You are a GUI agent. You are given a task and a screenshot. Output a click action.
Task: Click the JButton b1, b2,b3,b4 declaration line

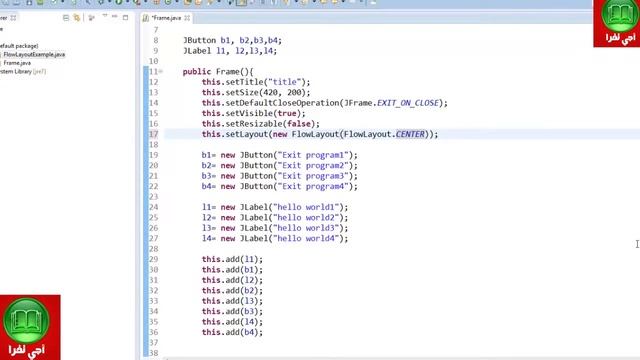pos(232,40)
